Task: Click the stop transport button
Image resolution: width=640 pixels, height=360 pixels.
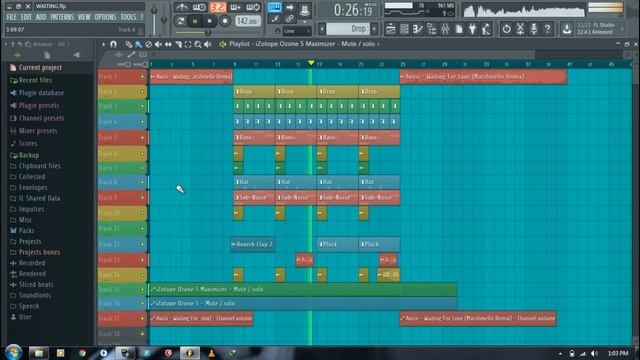Action: tap(210, 21)
